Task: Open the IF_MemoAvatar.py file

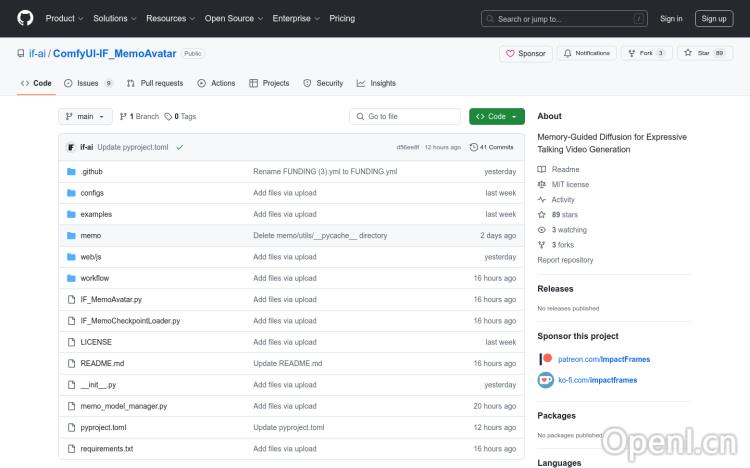Action: 111,299
